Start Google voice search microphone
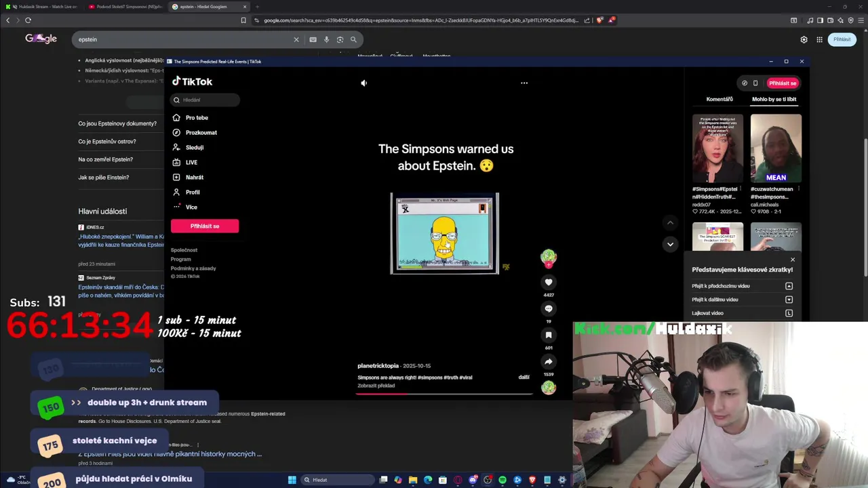This screenshot has width=868, height=488. (x=326, y=39)
